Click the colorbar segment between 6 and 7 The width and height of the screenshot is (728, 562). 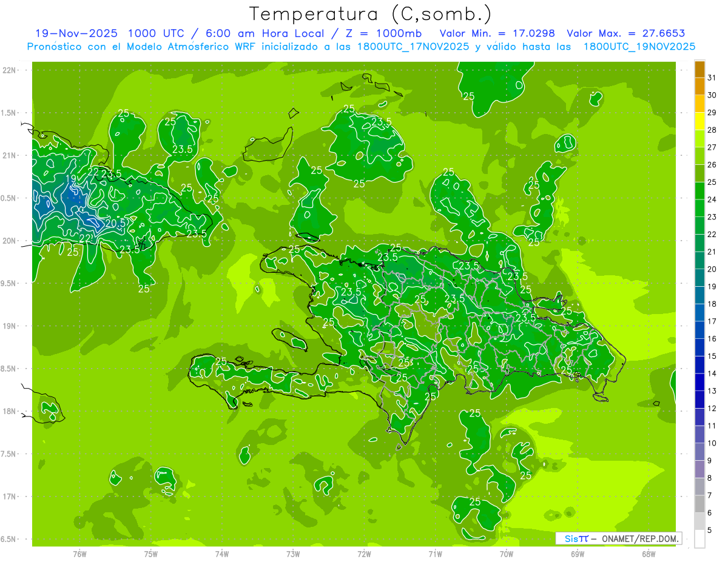(x=699, y=504)
